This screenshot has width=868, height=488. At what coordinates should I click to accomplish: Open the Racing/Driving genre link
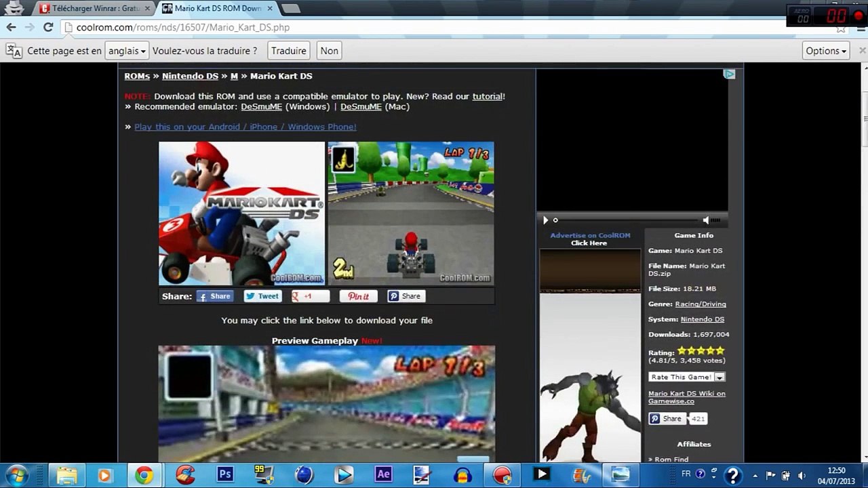click(701, 304)
